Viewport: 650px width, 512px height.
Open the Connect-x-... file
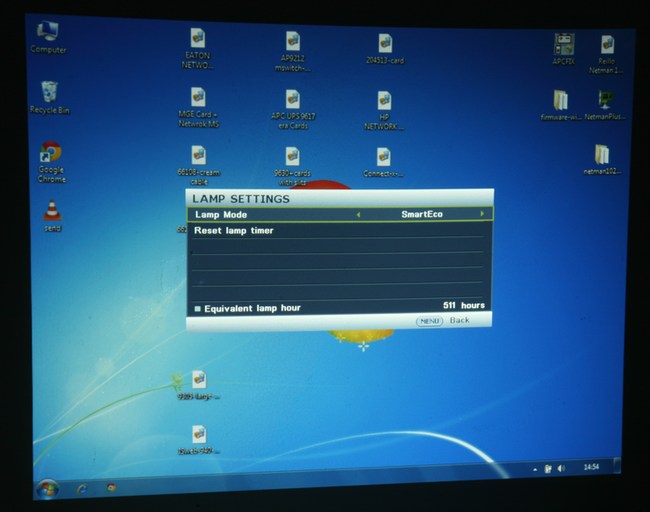coord(383,163)
